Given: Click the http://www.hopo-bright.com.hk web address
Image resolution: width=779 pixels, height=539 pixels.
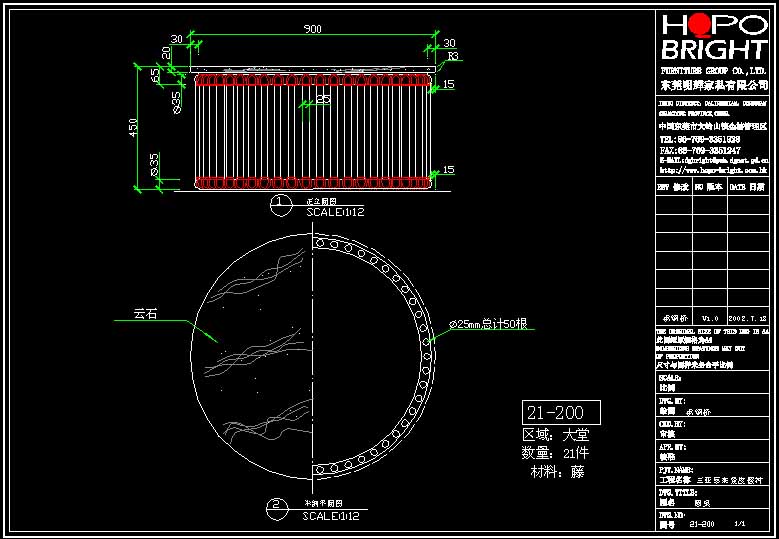Looking at the screenshot, I should point(713,170).
